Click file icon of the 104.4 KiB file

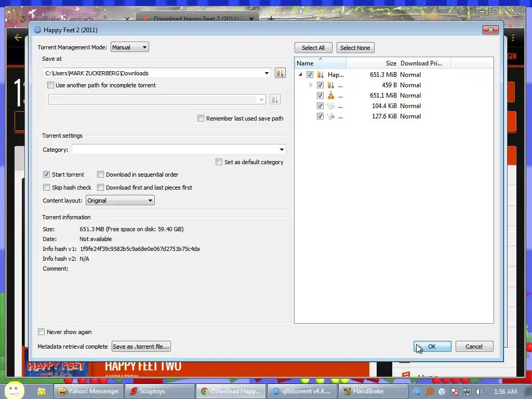pyautogui.click(x=330, y=106)
